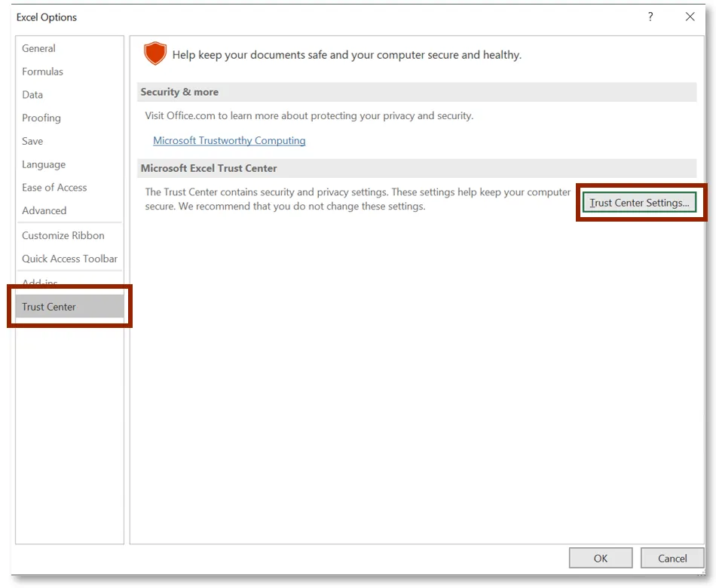Select the Language category
Screen dimensions: 716x588
click(x=44, y=164)
